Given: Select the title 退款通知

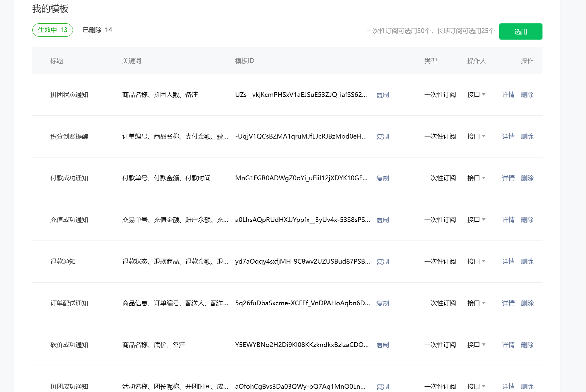Looking at the screenshot, I should [x=63, y=262].
